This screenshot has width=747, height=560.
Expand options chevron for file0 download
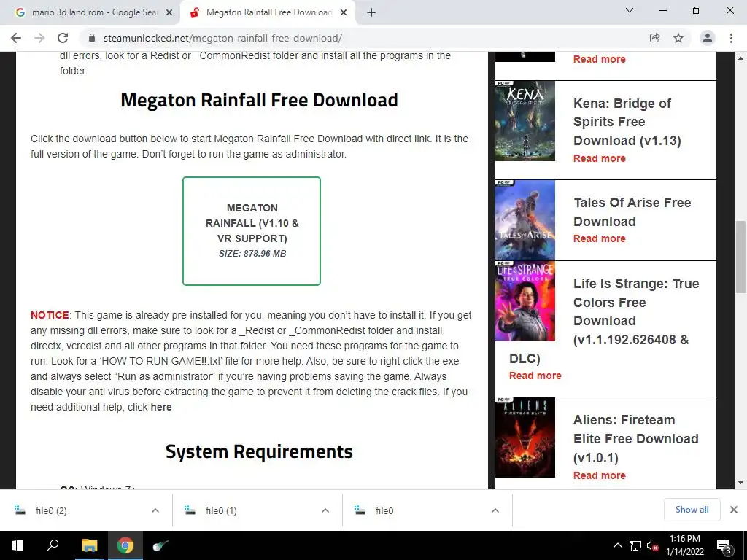point(495,510)
